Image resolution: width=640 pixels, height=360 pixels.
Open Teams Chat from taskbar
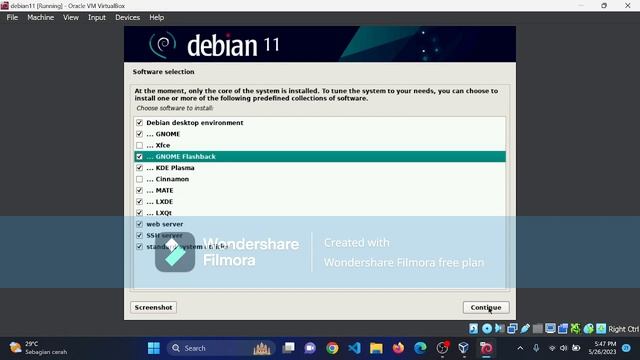point(310,348)
